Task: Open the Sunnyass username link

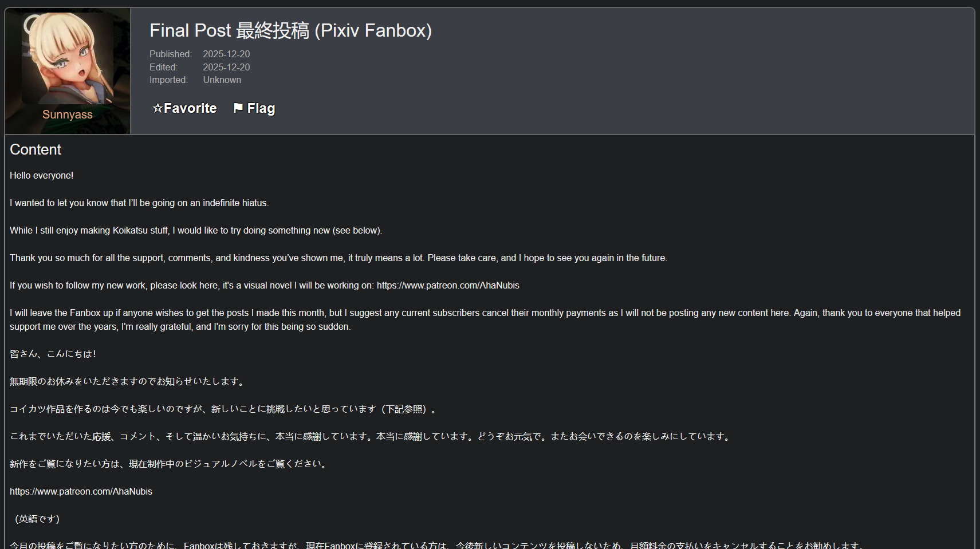Action: coord(68,114)
